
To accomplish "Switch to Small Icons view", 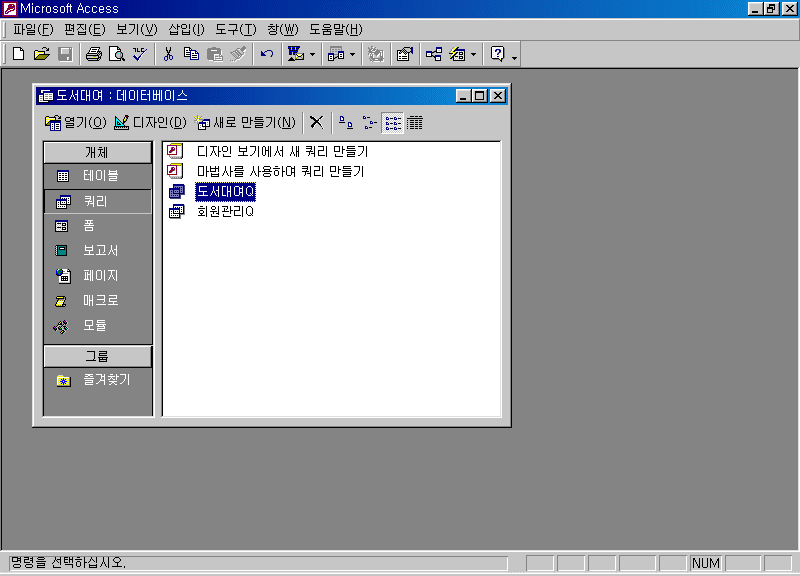I will tap(369, 122).
